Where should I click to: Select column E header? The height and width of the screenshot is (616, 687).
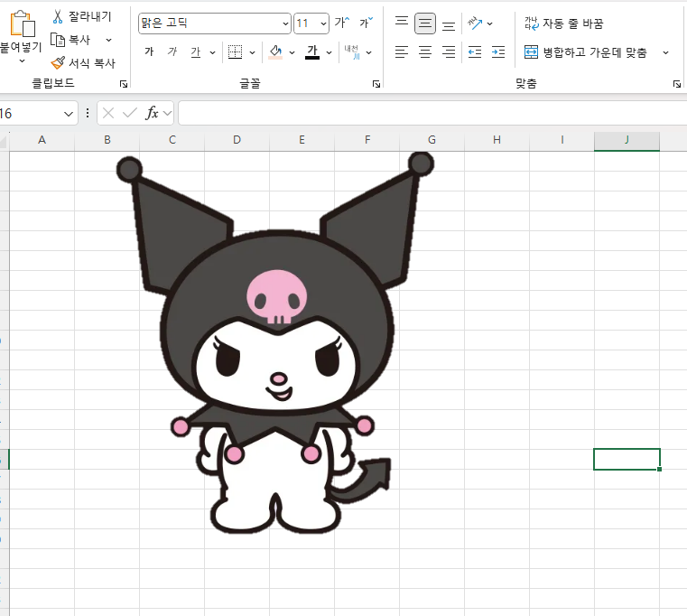point(302,140)
